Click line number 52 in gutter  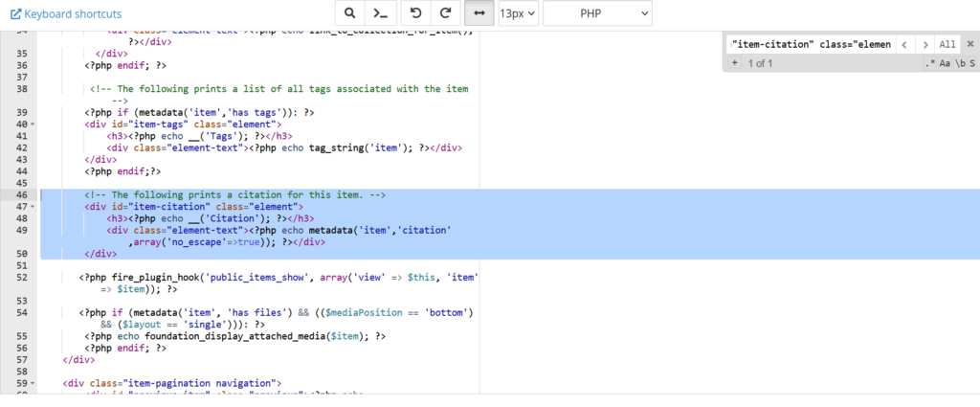pos(21,277)
